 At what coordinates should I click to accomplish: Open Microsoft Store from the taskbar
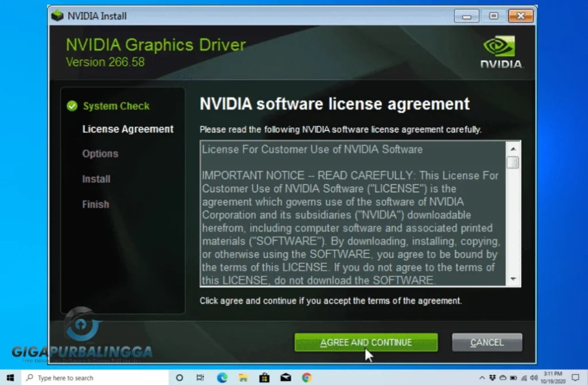point(264,378)
